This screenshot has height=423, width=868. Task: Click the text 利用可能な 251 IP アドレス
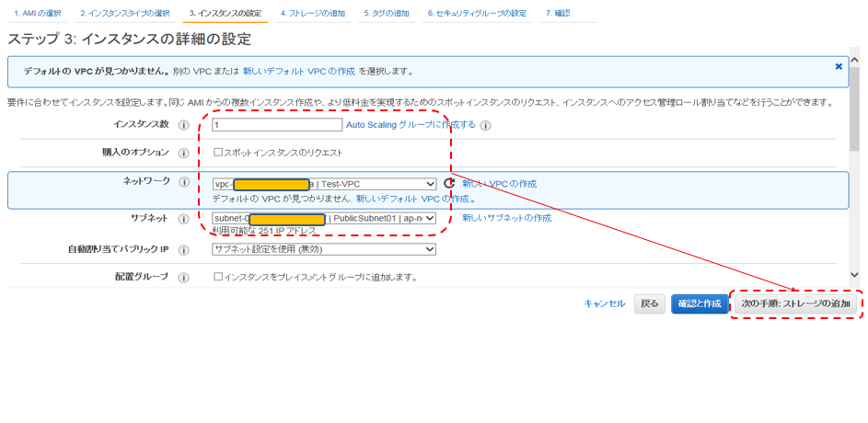point(264,230)
